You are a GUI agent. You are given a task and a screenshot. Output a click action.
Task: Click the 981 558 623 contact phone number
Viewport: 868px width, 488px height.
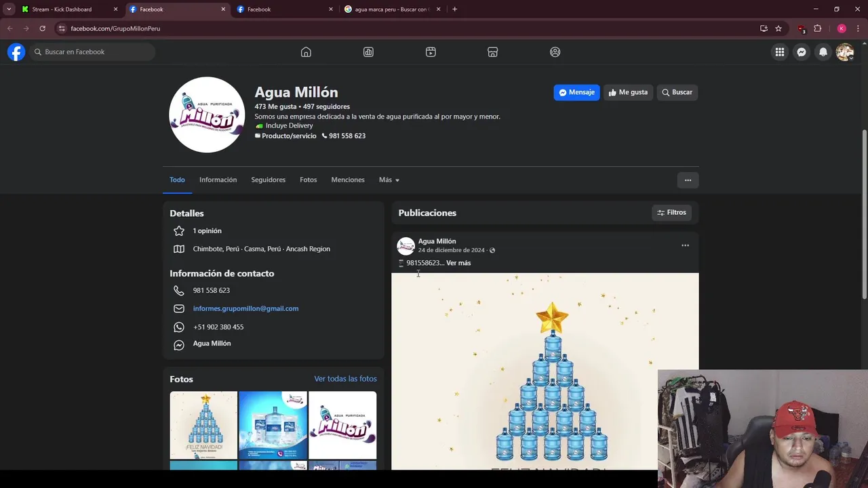tap(211, 290)
